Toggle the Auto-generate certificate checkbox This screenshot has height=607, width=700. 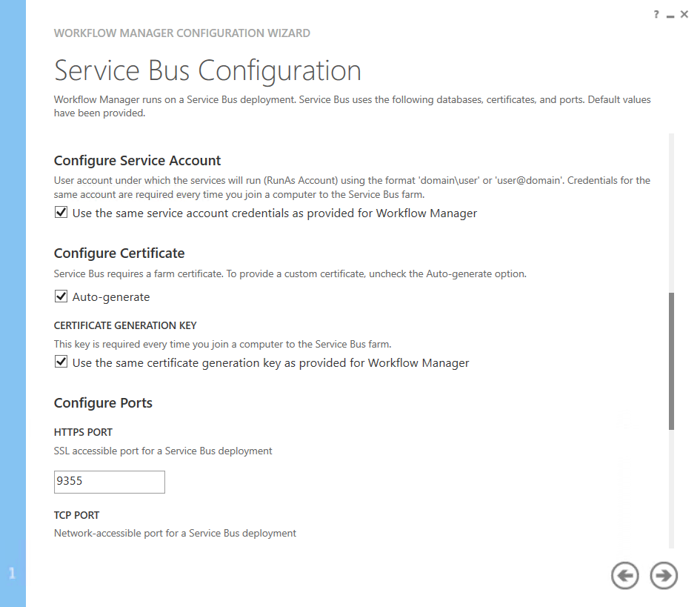(61, 296)
